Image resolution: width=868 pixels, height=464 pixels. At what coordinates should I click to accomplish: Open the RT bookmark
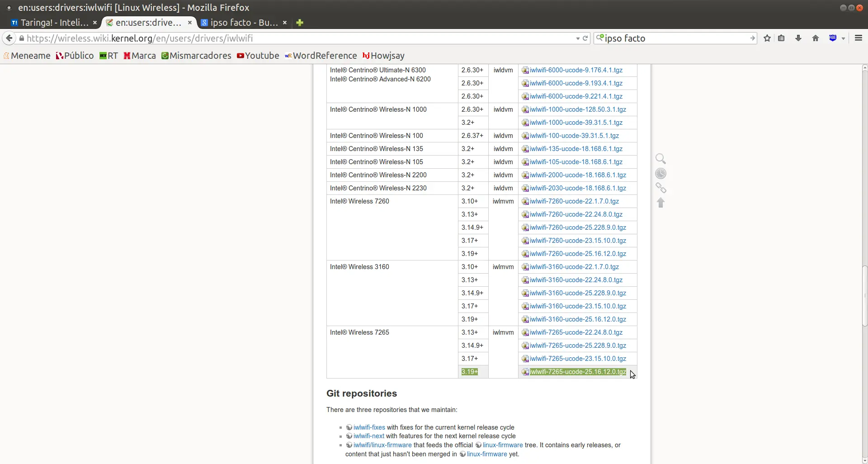tap(108, 56)
